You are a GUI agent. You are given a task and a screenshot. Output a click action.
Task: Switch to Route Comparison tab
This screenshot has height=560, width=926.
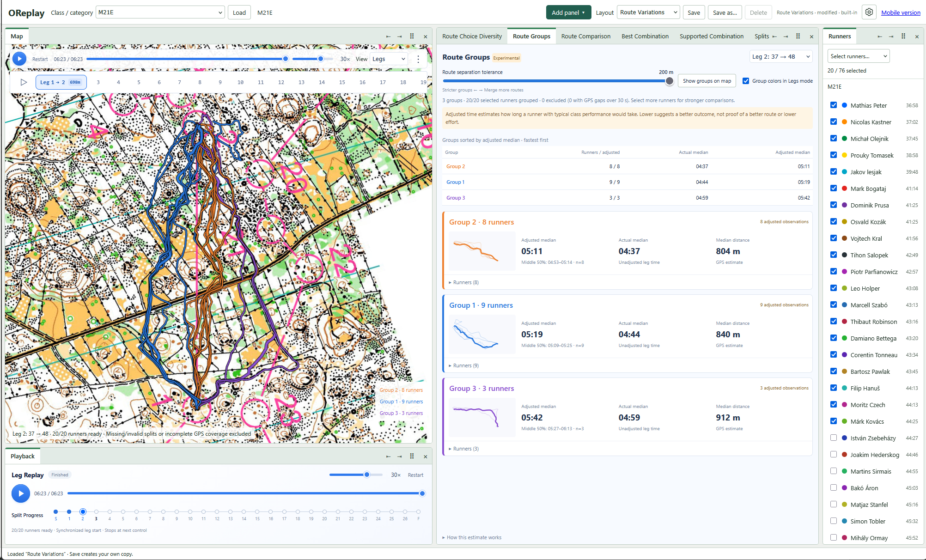(x=585, y=37)
